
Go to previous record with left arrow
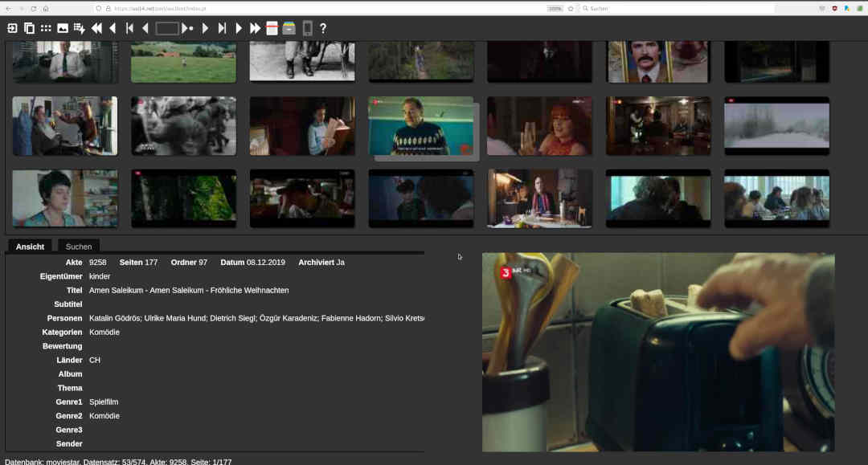click(113, 28)
